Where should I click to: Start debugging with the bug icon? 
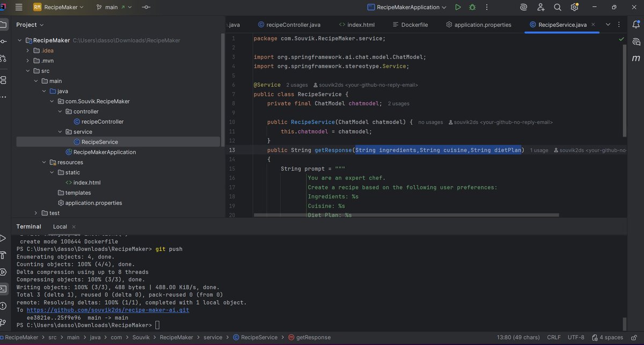pyautogui.click(x=472, y=8)
